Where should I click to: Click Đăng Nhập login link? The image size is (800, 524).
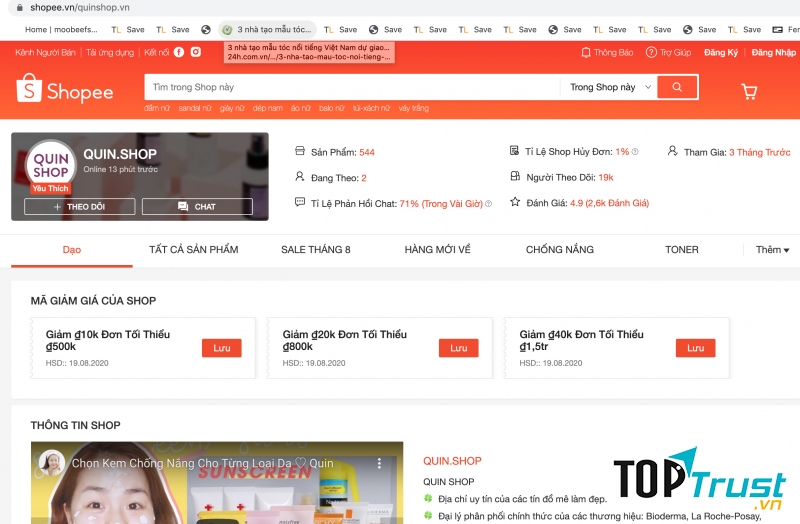point(773,53)
